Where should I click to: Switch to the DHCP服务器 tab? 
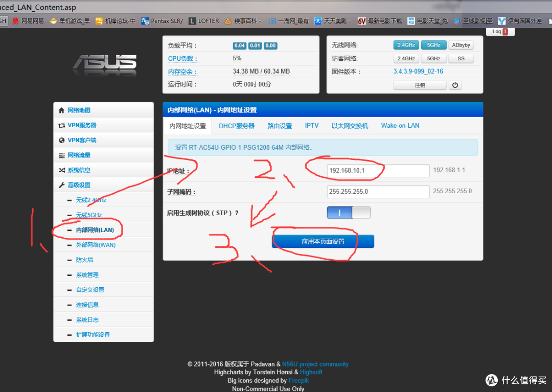(x=237, y=126)
